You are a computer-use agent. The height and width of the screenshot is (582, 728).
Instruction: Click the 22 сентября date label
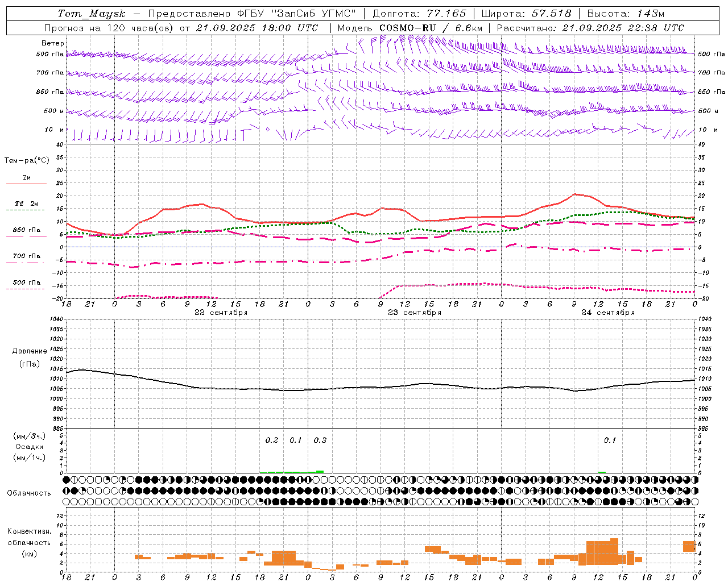coord(221,313)
